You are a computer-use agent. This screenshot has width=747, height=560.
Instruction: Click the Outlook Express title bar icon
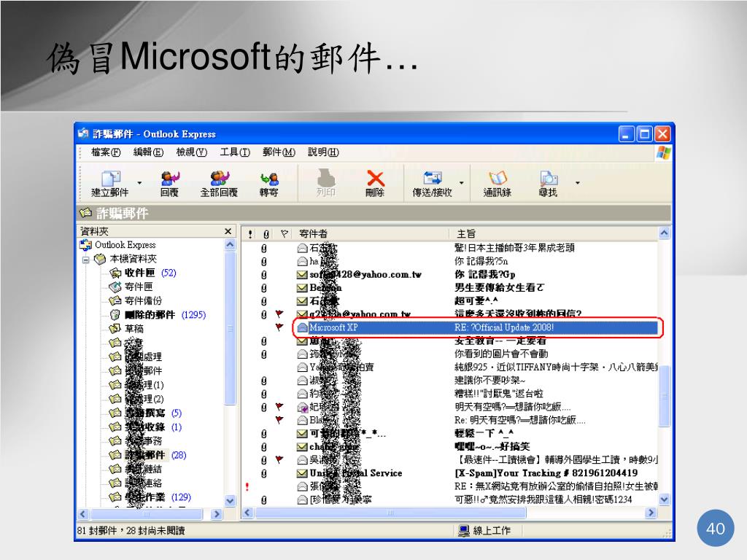[x=83, y=133]
